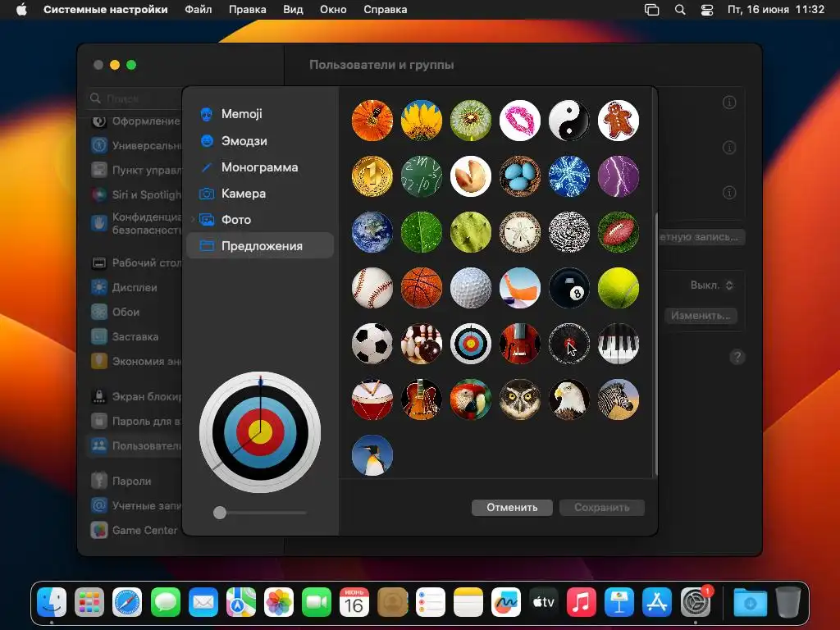Click Изменить… button in background window
840x630 pixels.
(x=701, y=316)
